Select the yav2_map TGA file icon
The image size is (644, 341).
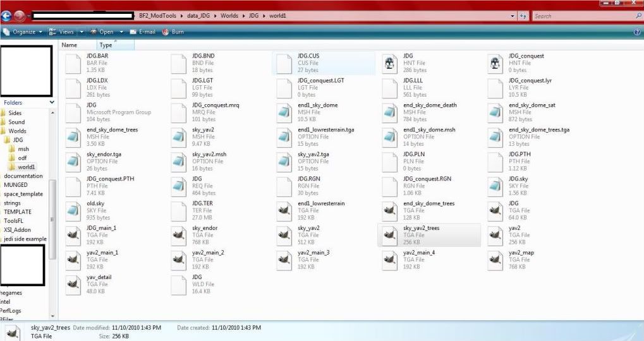coord(495,261)
